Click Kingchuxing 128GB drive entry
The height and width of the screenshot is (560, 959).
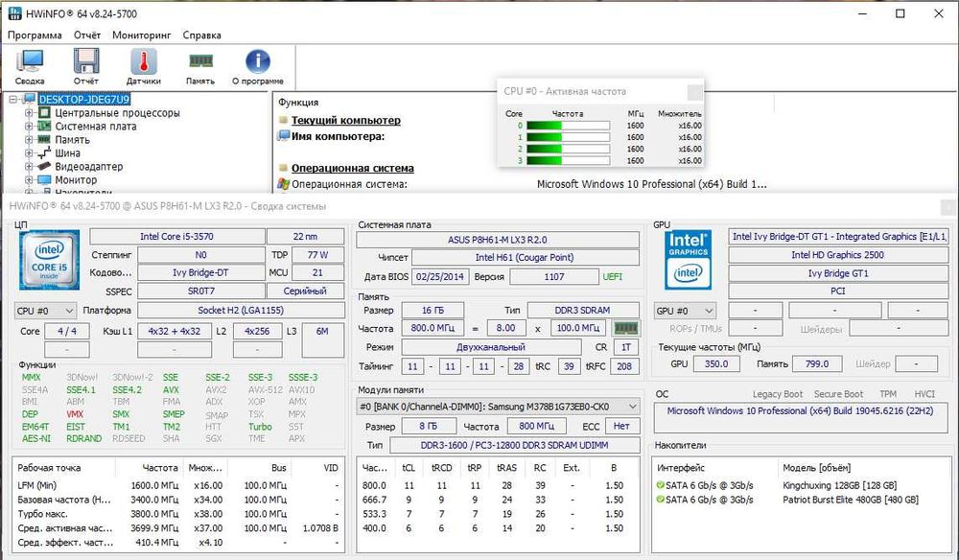[x=840, y=485]
